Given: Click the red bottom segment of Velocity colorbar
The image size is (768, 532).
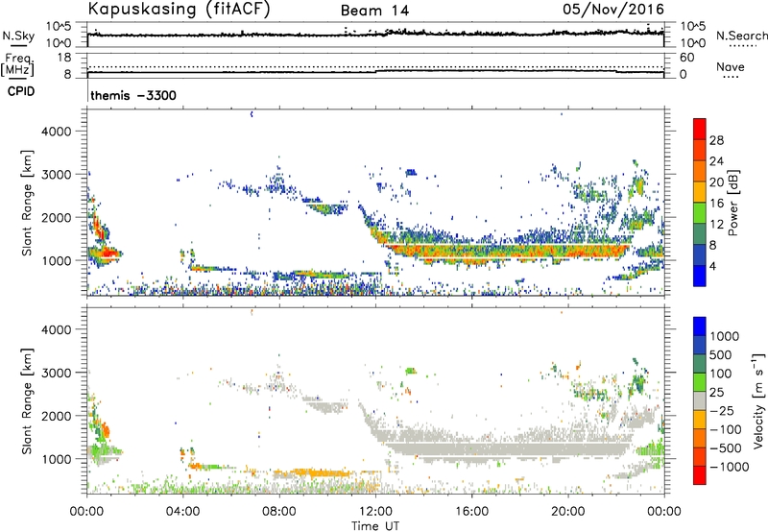Looking at the screenshot, I should pyautogui.click(x=700, y=475).
